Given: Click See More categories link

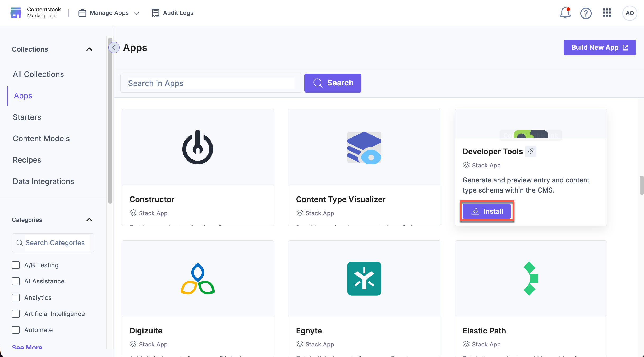Looking at the screenshot, I should (x=27, y=347).
